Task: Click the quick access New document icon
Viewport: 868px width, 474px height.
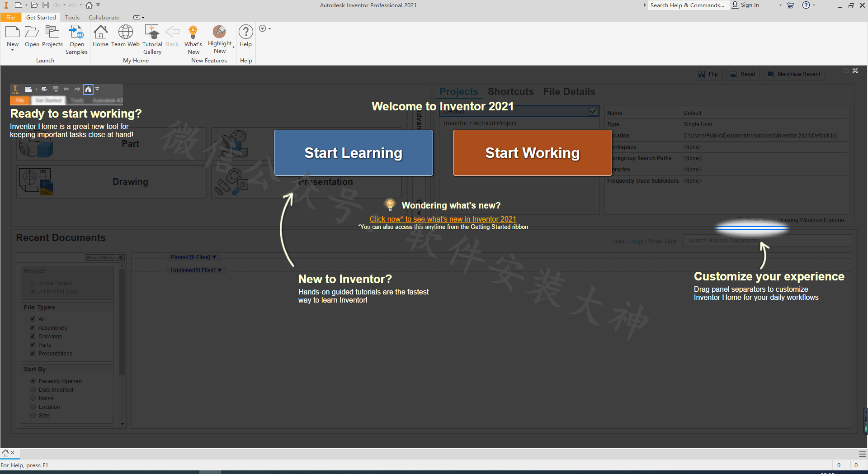Action: [19, 5]
